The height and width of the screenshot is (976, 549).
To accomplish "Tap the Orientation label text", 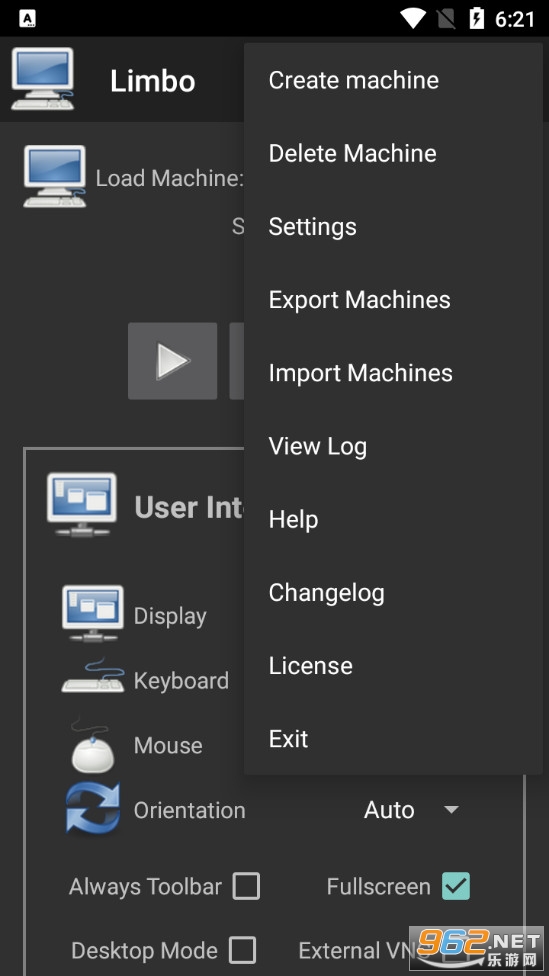I will point(189,810).
